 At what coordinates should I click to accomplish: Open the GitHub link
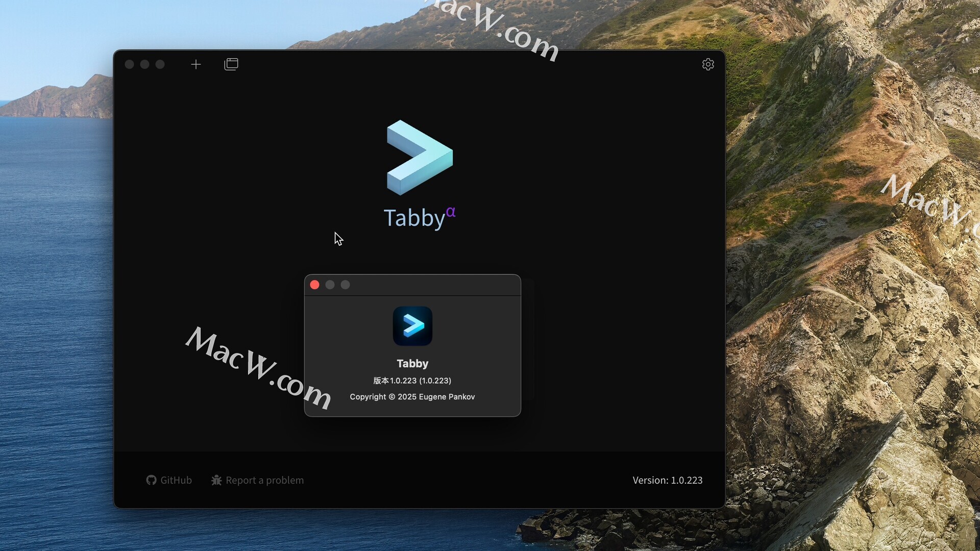[169, 480]
